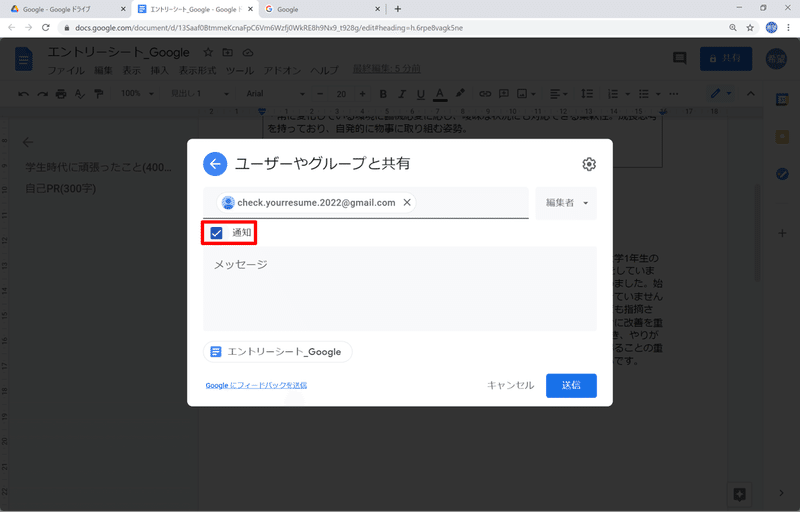Switch to Google ドライブ browser tab
Image resolution: width=800 pixels, height=512 pixels.
(65, 9)
